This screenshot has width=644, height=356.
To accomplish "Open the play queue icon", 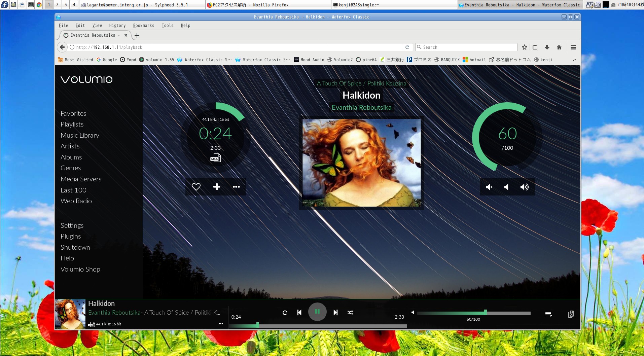I will click(x=548, y=314).
